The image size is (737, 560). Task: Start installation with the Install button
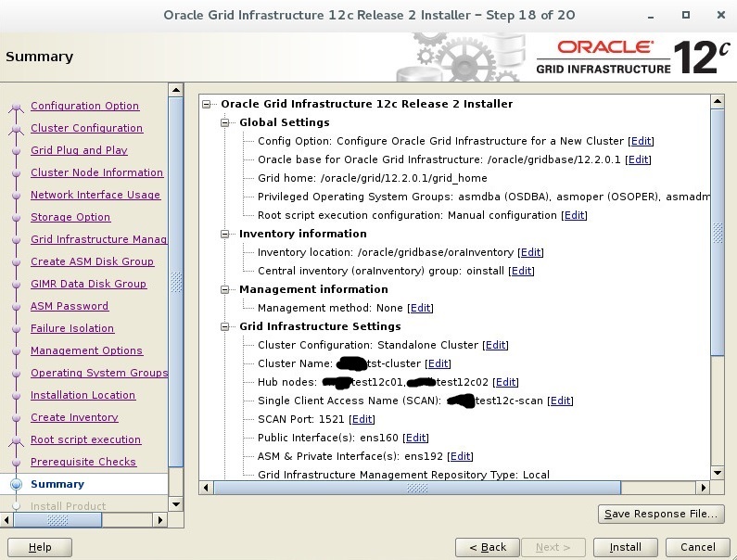tap(625, 547)
